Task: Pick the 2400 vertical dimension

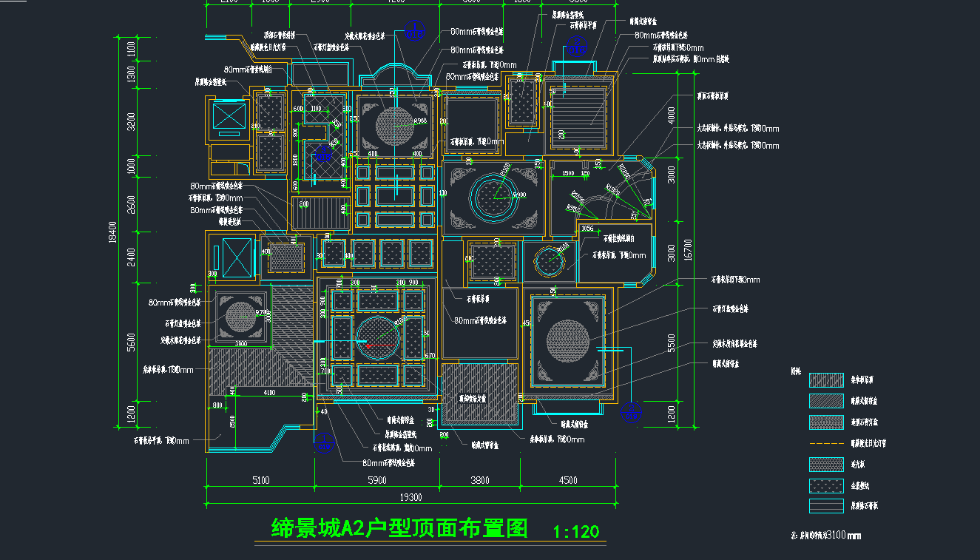Action: (x=131, y=257)
